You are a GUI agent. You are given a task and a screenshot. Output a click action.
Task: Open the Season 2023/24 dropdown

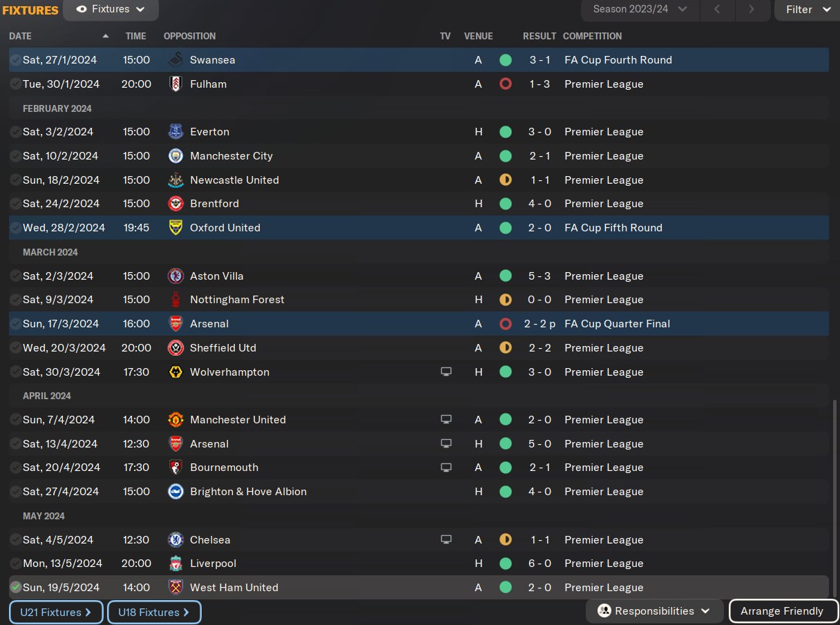coord(640,10)
